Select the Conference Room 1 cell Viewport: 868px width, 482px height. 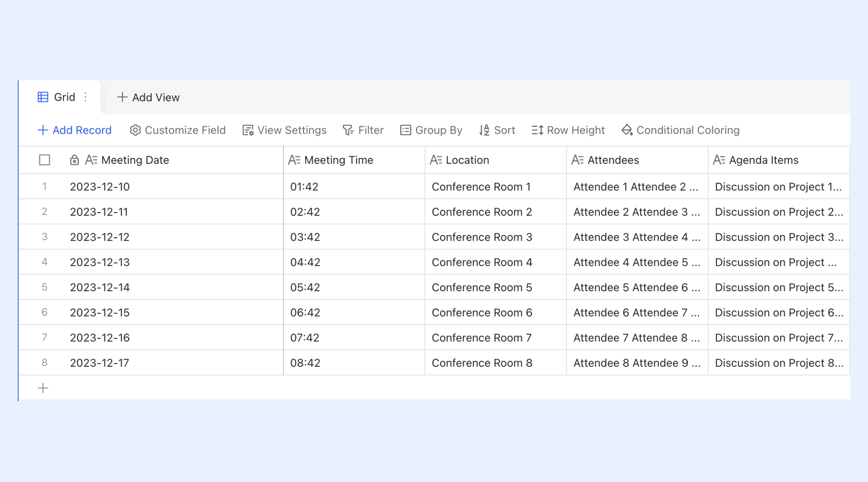coord(496,187)
